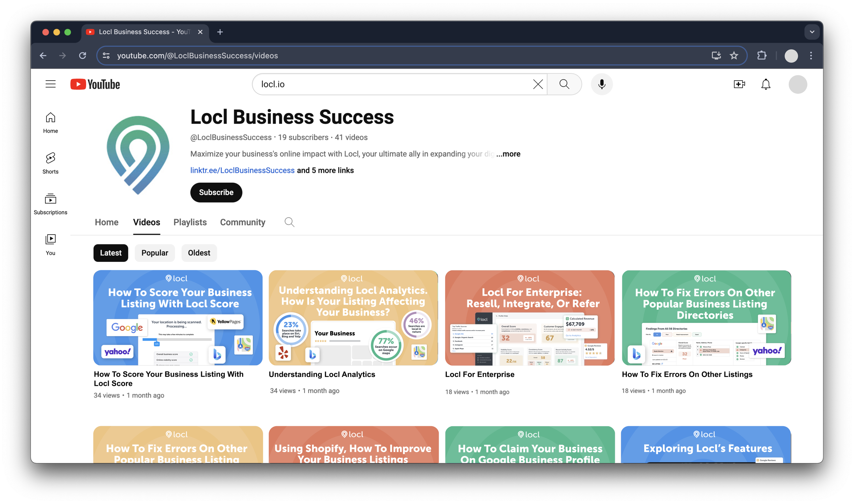Sort videos by Popular
This screenshot has height=504, width=854.
(155, 253)
